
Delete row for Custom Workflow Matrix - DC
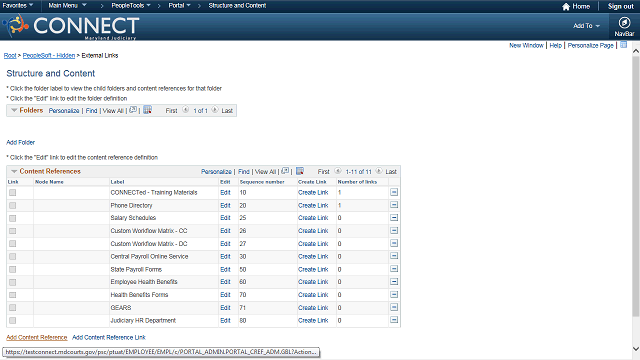pyautogui.click(x=394, y=243)
